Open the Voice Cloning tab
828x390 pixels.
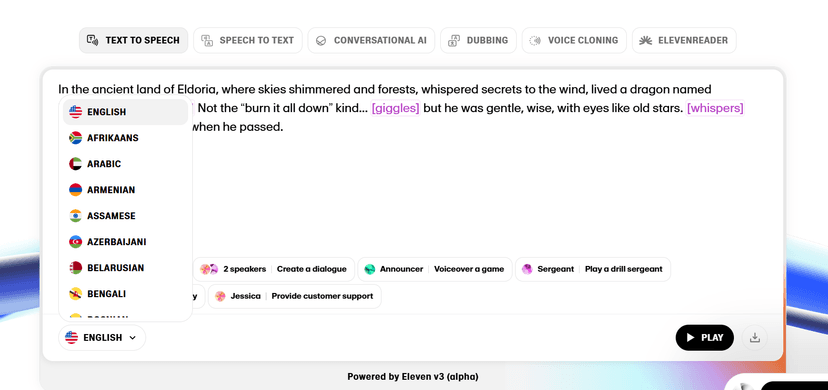574,40
